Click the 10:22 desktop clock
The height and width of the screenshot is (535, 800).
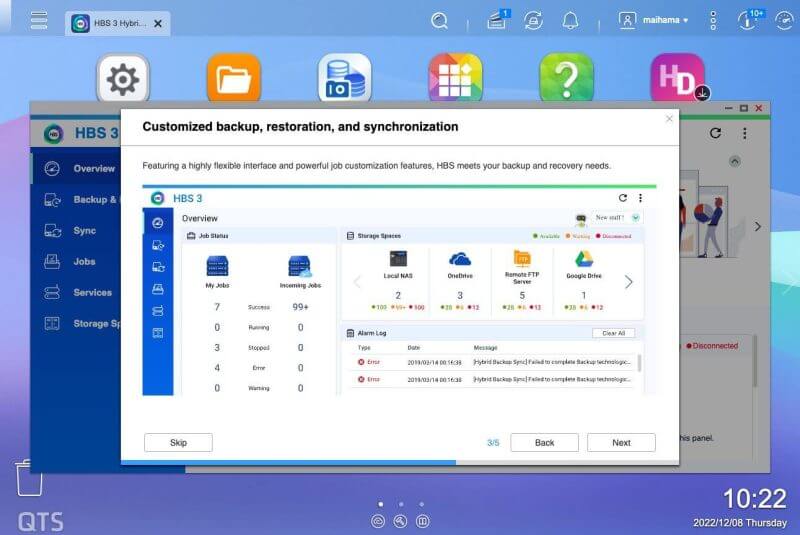pyautogui.click(x=755, y=498)
